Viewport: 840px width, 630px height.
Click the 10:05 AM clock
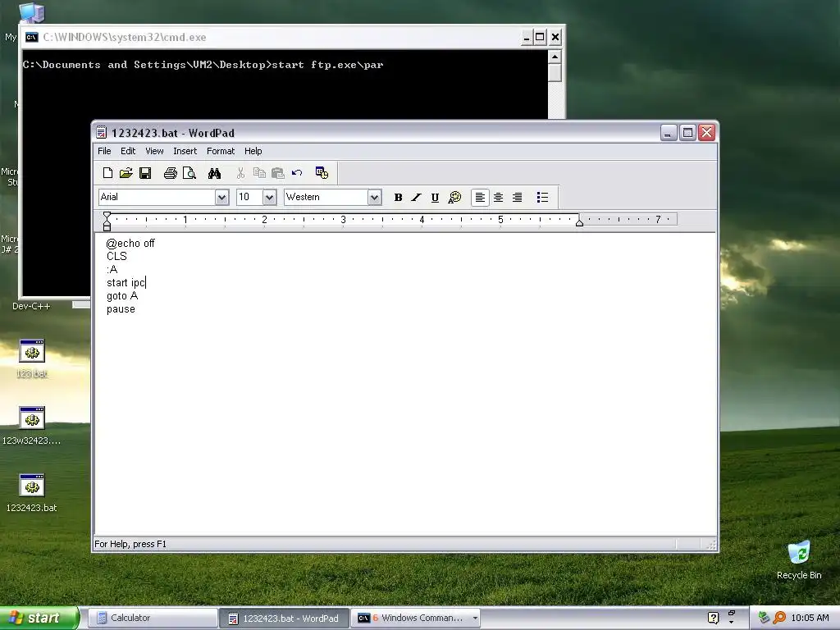[810, 619]
